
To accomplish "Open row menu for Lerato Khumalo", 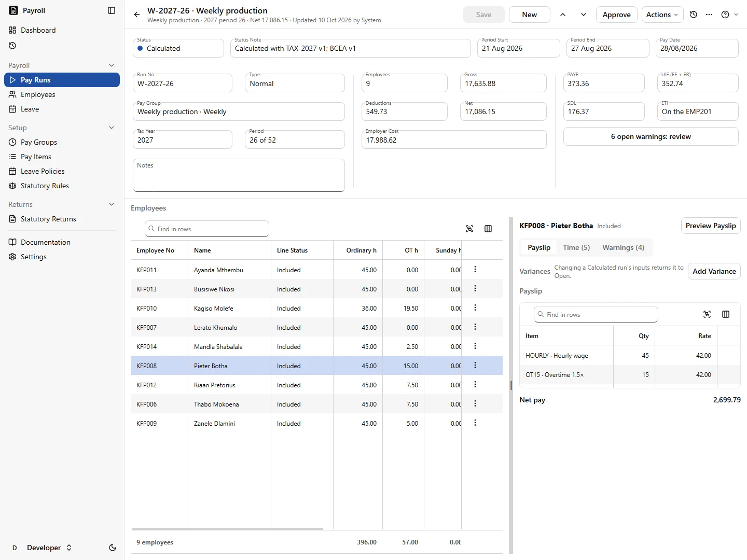I will click(x=475, y=327).
